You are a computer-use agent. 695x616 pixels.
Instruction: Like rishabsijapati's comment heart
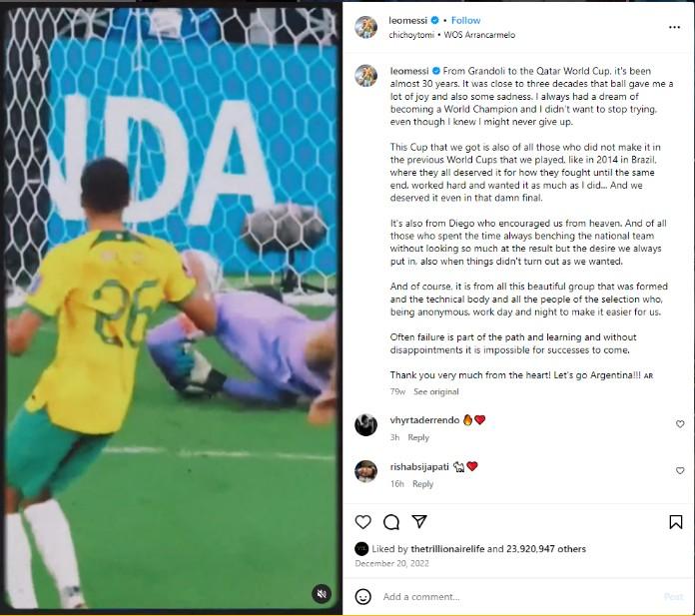click(679, 470)
